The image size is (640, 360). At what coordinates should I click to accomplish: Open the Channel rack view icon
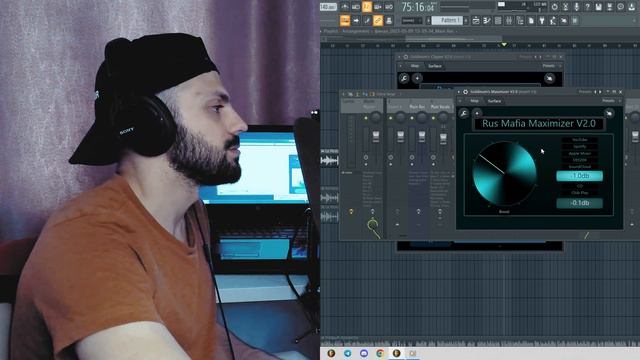pos(498,20)
